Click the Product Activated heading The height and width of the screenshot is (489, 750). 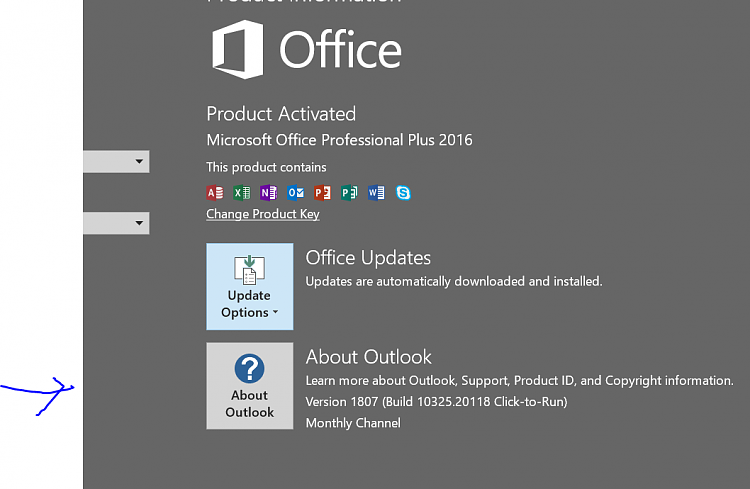pos(281,114)
